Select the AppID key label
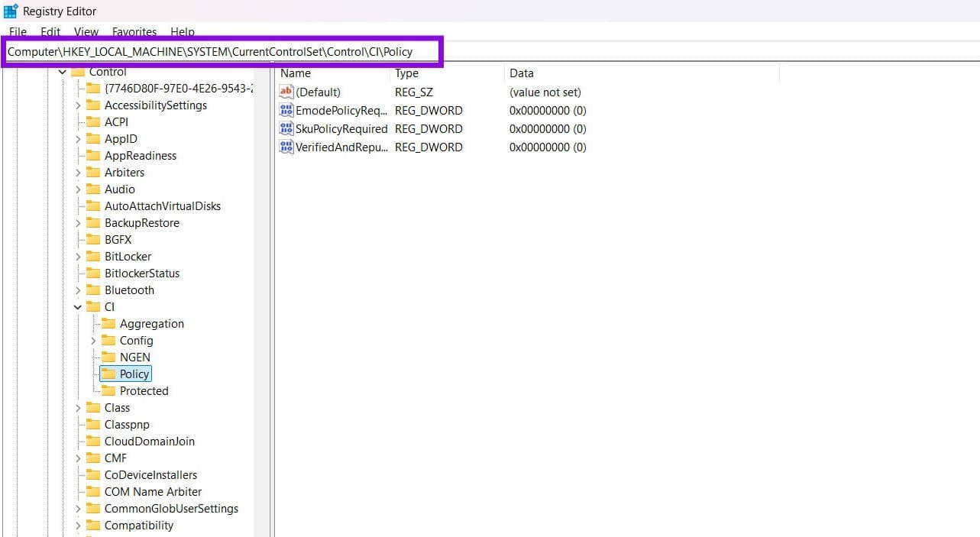The image size is (980, 537). click(x=121, y=139)
